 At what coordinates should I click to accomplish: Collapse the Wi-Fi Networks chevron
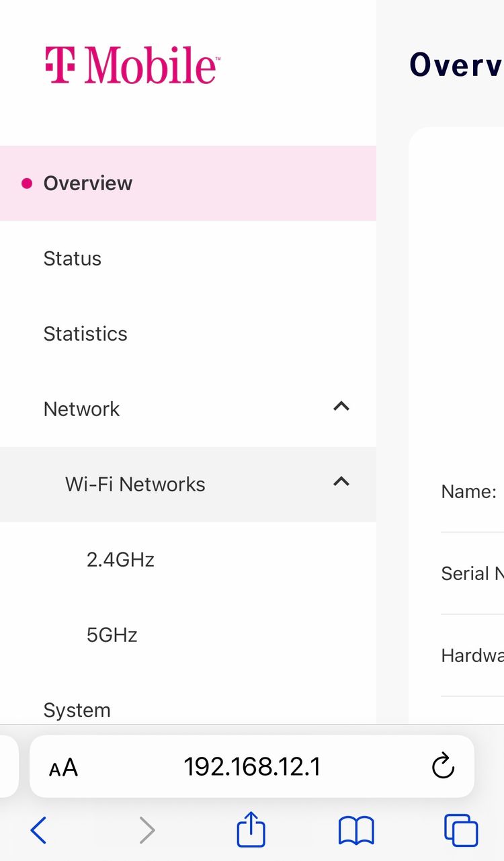[x=341, y=482]
